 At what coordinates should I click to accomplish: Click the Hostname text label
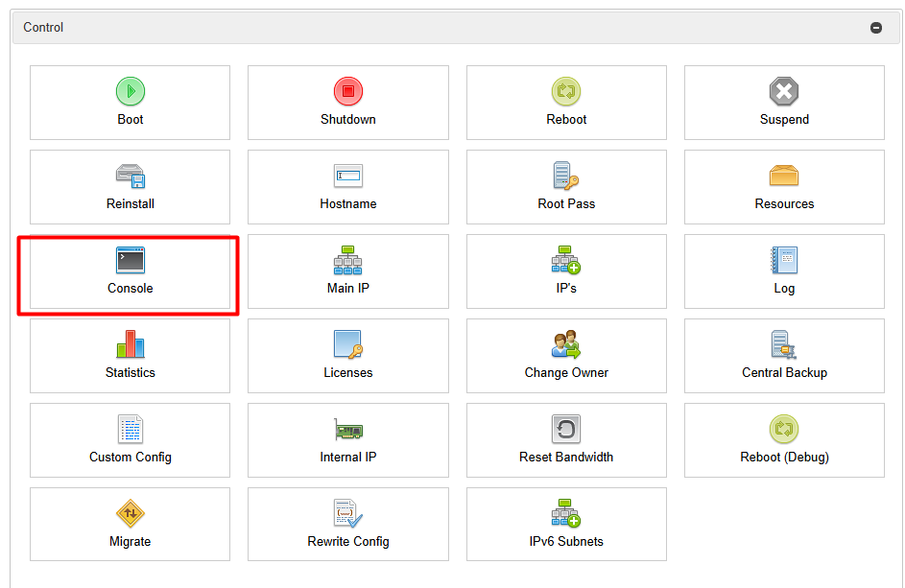point(348,203)
